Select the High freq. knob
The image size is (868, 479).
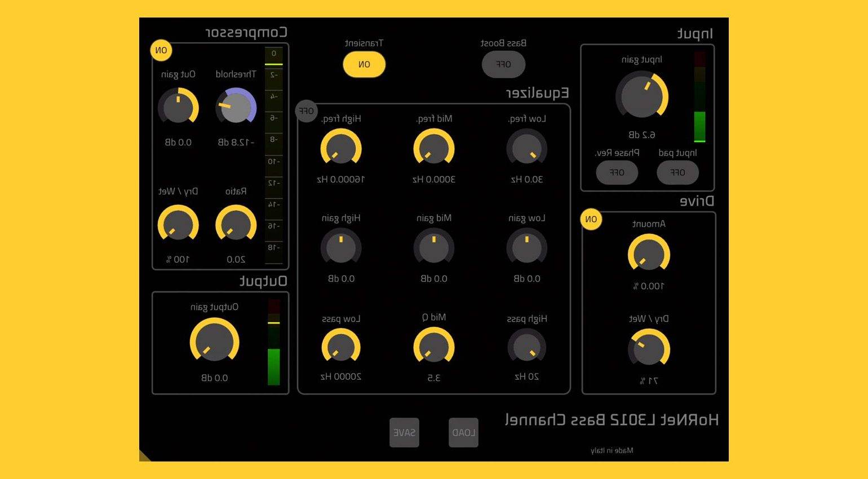(x=341, y=148)
